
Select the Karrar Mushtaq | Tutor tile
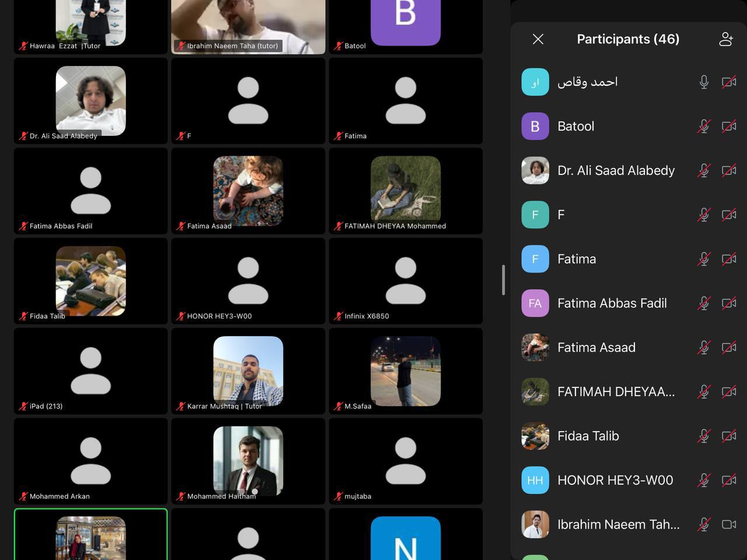tap(248, 371)
